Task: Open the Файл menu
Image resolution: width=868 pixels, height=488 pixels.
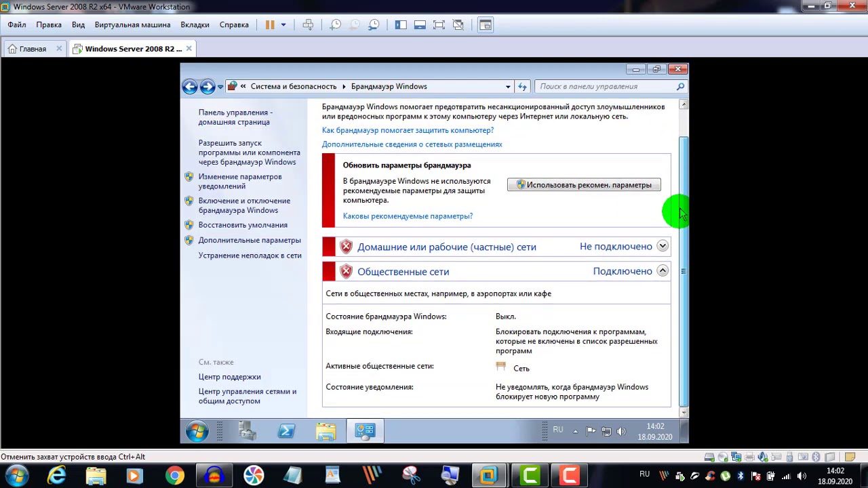Action: pos(17,24)
